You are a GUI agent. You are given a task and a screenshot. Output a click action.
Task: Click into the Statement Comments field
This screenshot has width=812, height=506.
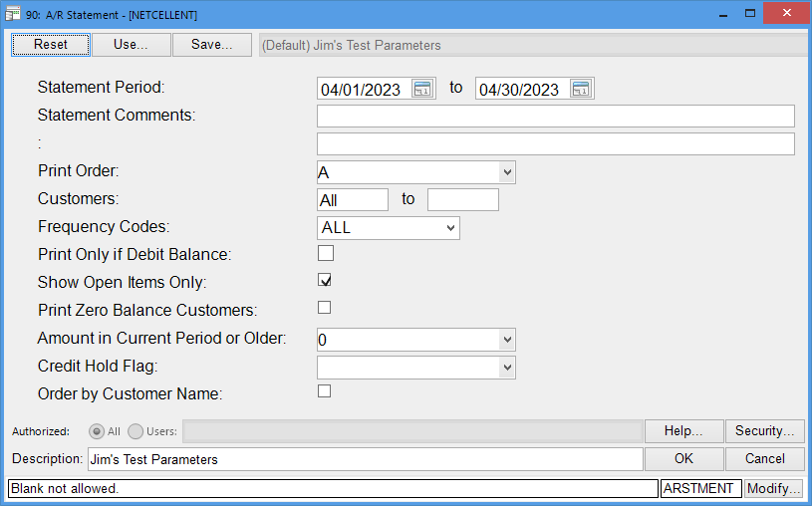(x=556, y=116)
